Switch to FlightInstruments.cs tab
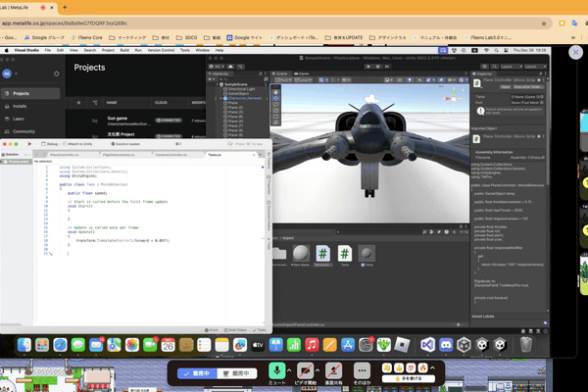The image size is (588, 392). (119, 155)
